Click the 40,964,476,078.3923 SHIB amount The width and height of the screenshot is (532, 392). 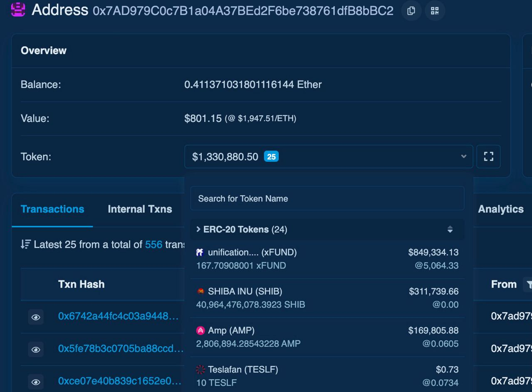click(x=250, y=305)
